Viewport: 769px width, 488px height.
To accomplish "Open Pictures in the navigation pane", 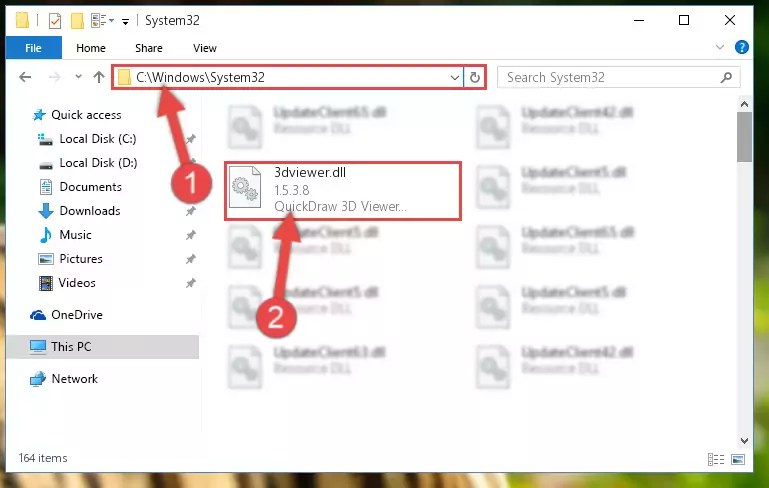I will [81, 259].
